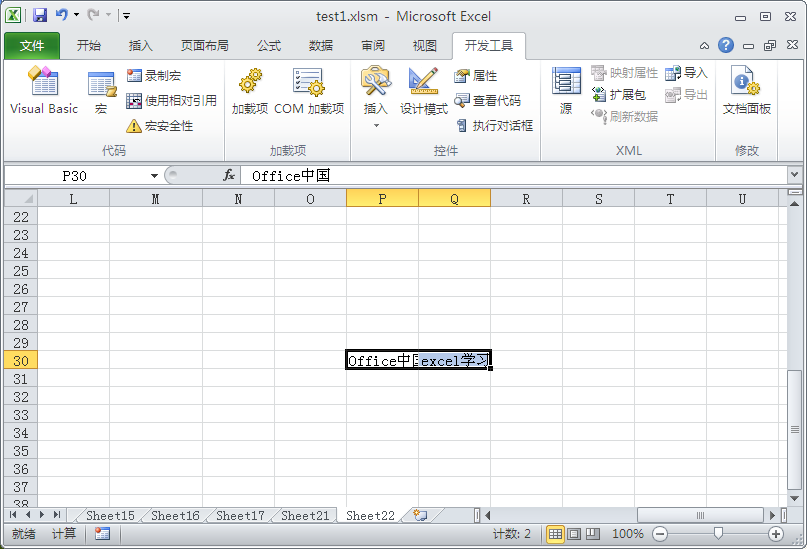Toggle 设计模式 design mode
The height and width of the screenshot is (549, 807).
point(424,91)
